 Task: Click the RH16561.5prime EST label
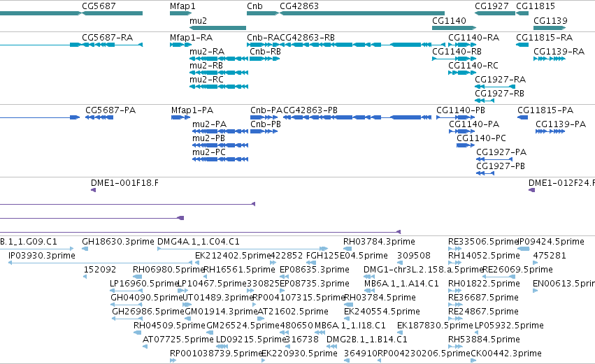(239, 270)
